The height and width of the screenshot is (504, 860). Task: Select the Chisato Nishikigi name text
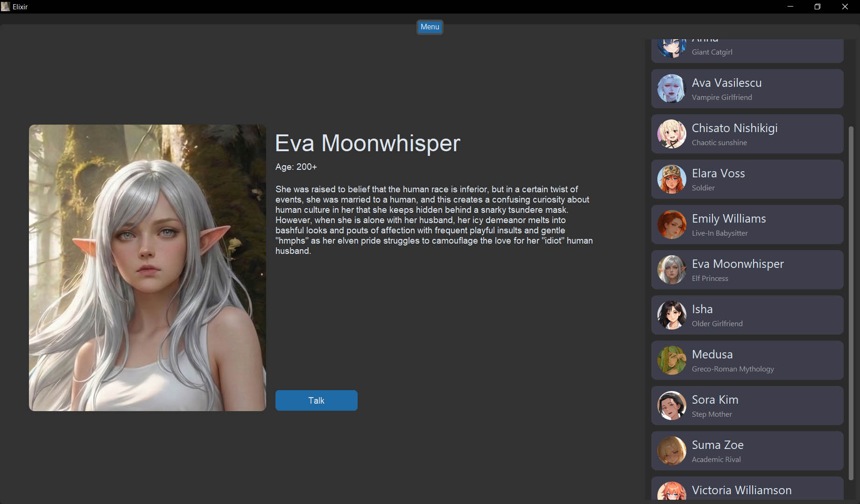(734, 128)
